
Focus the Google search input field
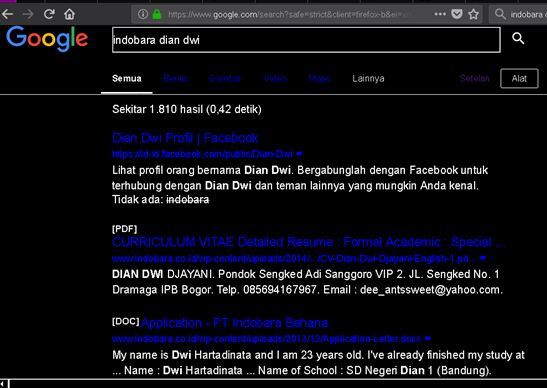point(306,40)
